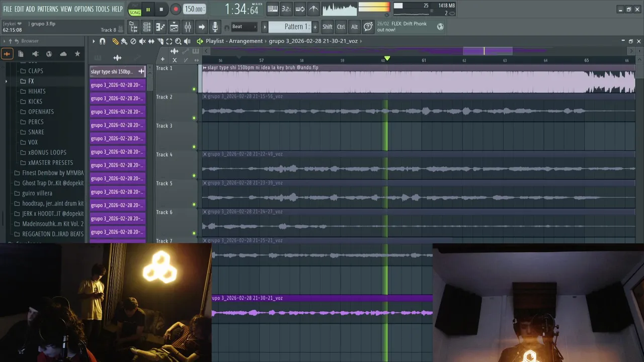Click the 150.000 tempo field
Screen dimensions: 644x362
(194, 9)
